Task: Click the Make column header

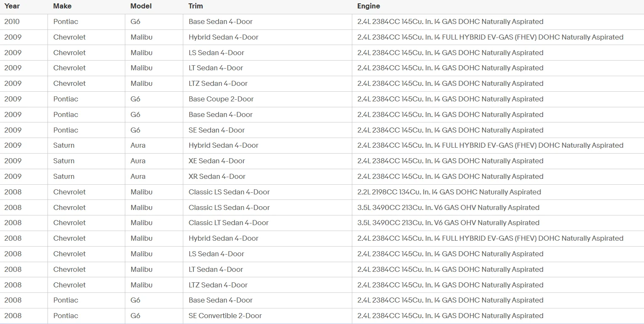Action: [62, 6]
